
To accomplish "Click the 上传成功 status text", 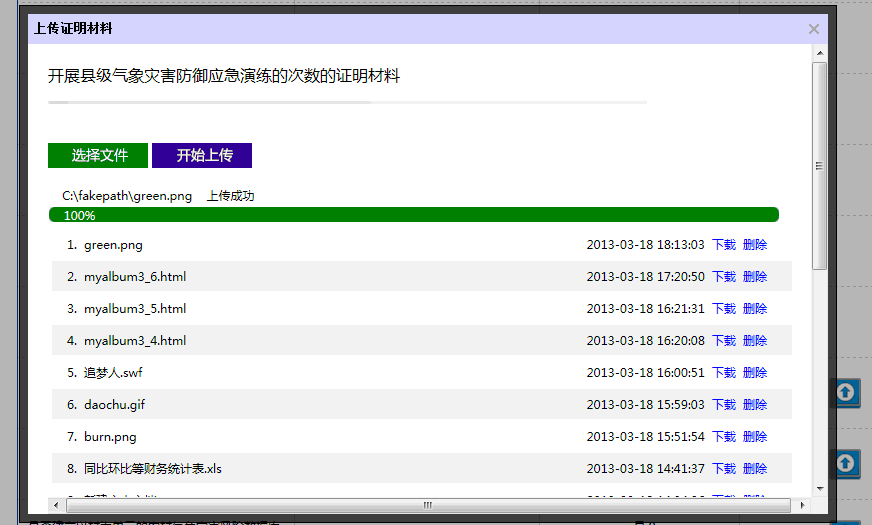I will 230,196.
